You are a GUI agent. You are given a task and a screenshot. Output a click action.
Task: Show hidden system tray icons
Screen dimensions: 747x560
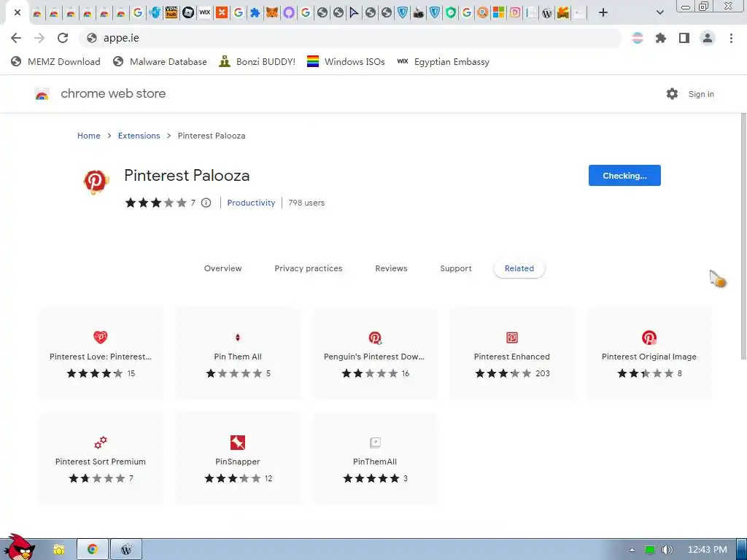click(632, 550)
